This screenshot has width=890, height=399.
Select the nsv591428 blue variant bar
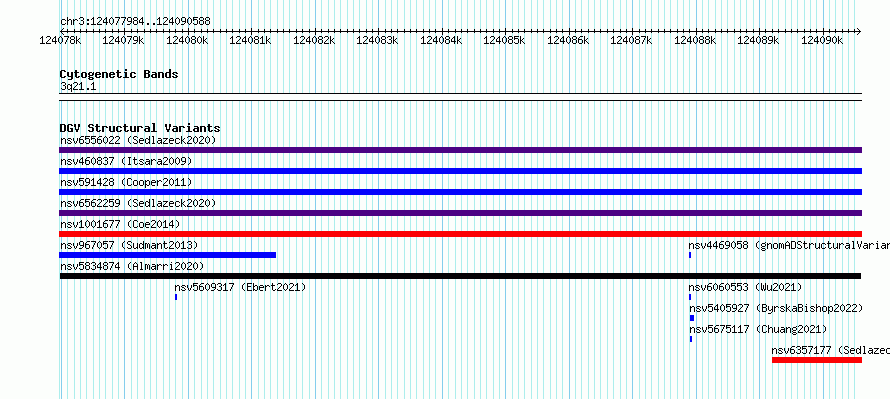tap(460, 192)
